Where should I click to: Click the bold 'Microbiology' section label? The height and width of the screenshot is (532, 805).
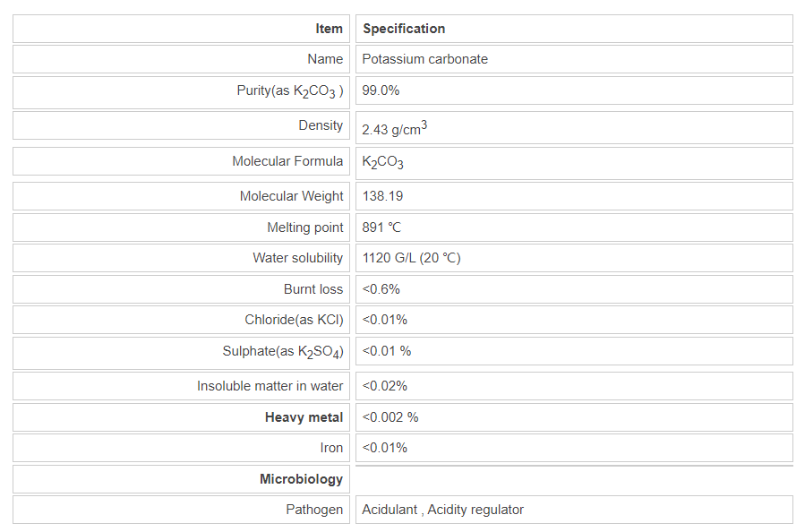click(301, 479)
